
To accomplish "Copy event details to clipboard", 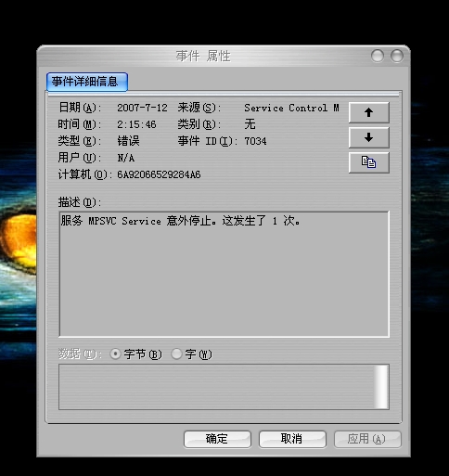I will pyautogui.click(x=368, y=162).
